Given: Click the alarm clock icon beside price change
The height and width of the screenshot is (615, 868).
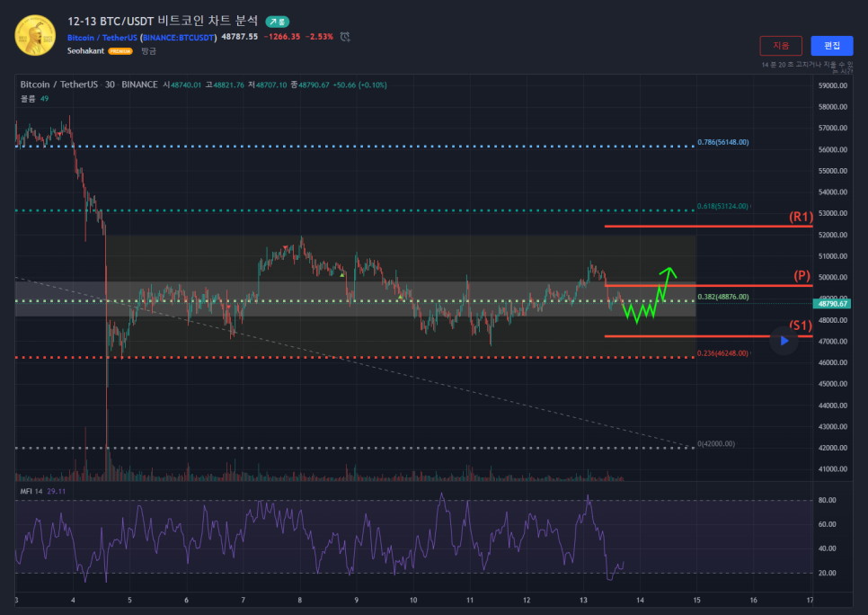Looking at the screenshot, I should 345,37.
